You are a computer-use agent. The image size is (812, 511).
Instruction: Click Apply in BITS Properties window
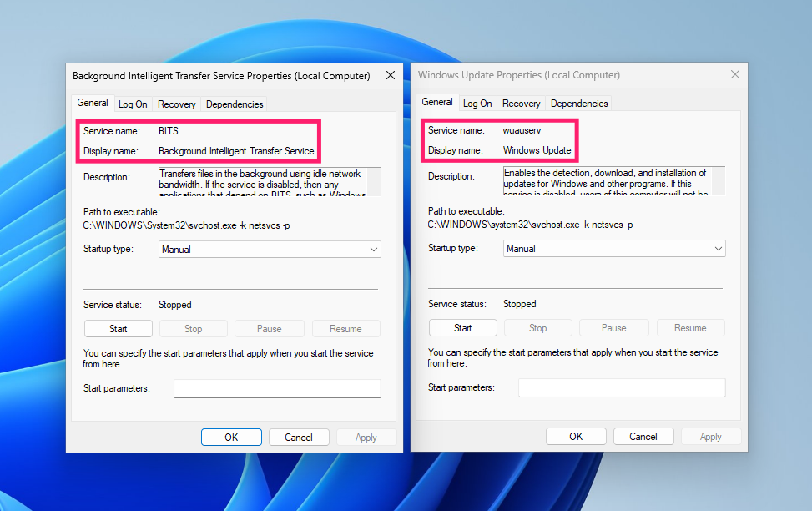coord(366,438)
